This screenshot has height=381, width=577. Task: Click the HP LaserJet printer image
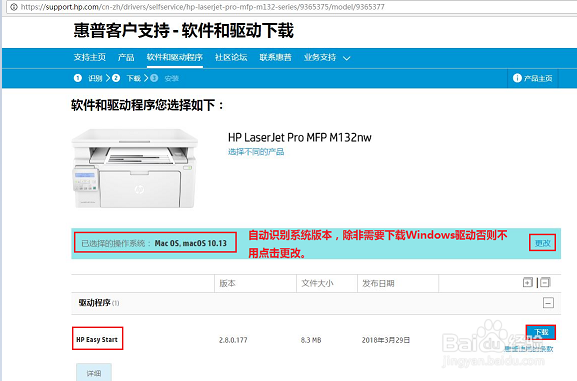(x=135, y=168)
